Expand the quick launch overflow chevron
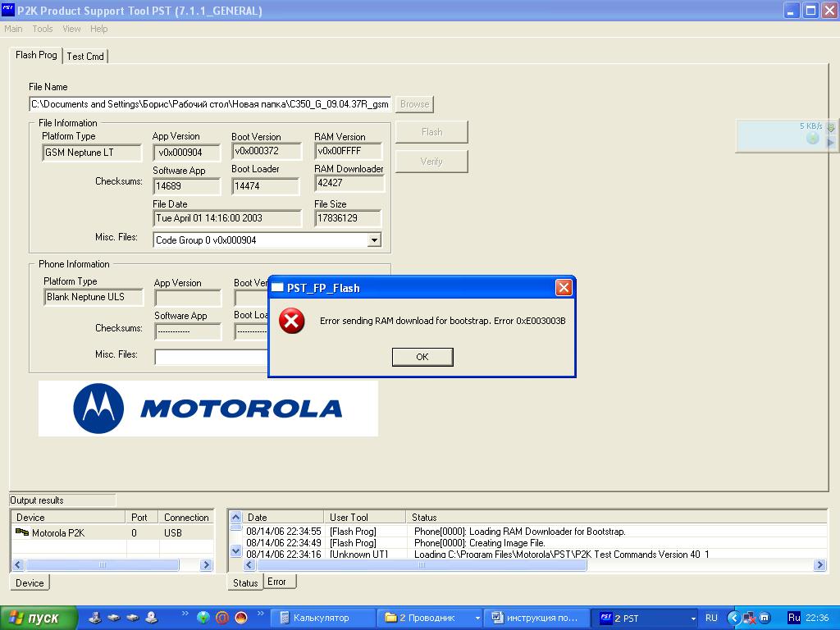This screenshot has width=840, height=630. 260,614
